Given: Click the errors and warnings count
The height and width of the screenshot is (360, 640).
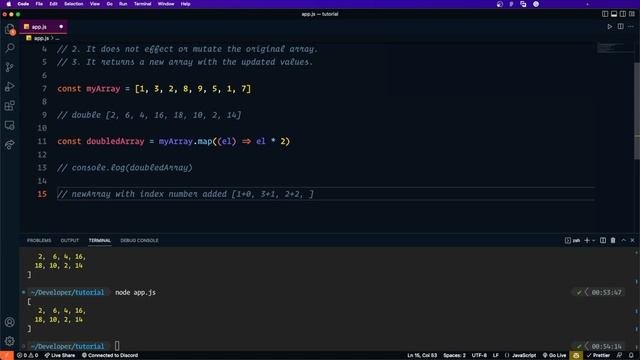Looking at the screenshot, I should 27,356.
